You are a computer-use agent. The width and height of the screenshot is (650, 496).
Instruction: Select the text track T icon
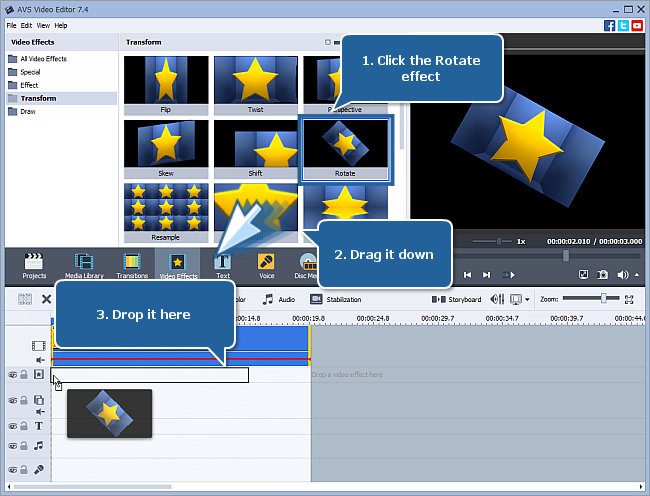(x=39, y=426)
